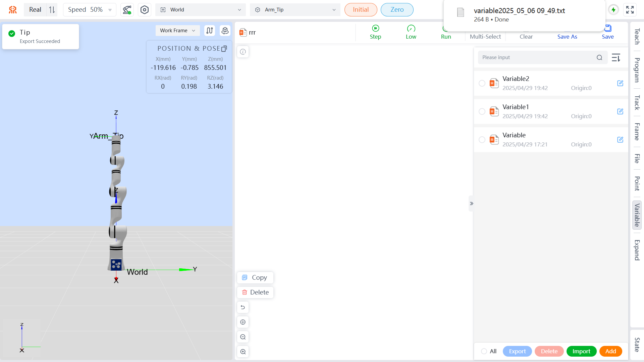
Task: Toggle the fullscreen icon
Action: point(630,10)
